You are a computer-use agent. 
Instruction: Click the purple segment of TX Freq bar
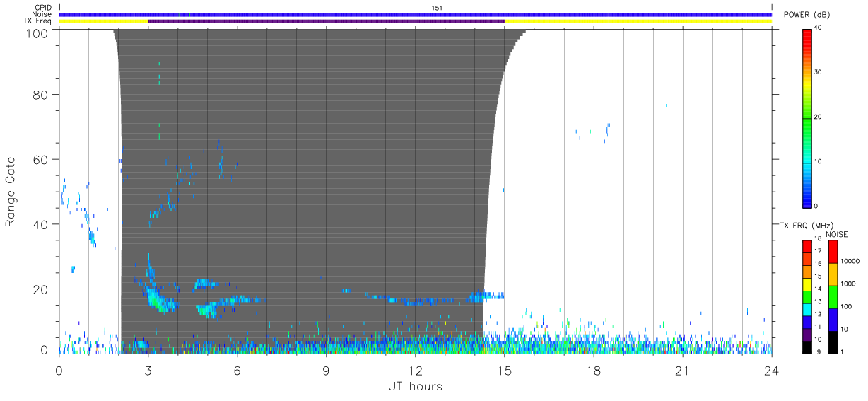click(x=326, y=21)
